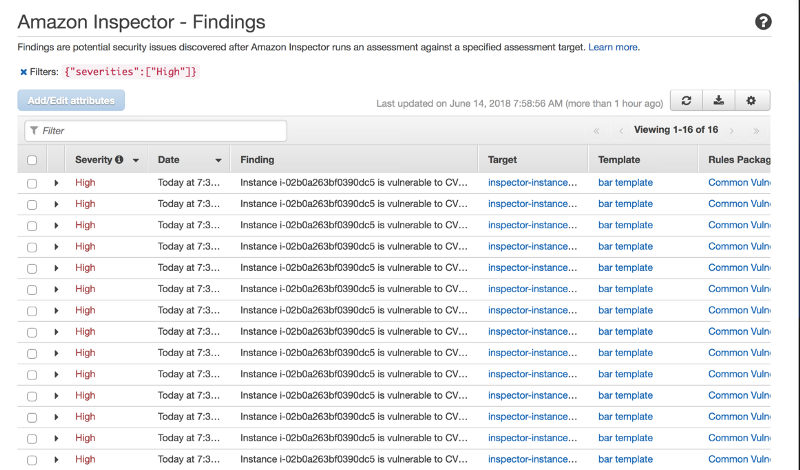Expand the fifth finding row details

56,268
